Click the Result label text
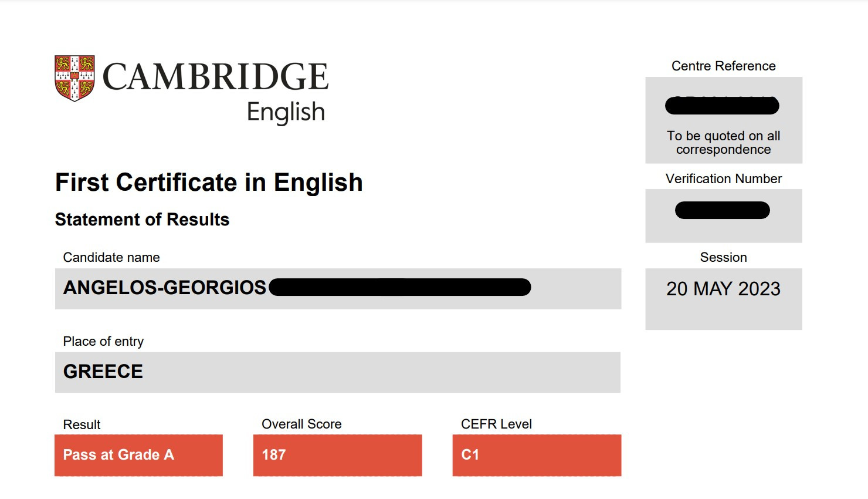Image resolution: width=868 pixels, height=499 pixels. pos(82,424)
